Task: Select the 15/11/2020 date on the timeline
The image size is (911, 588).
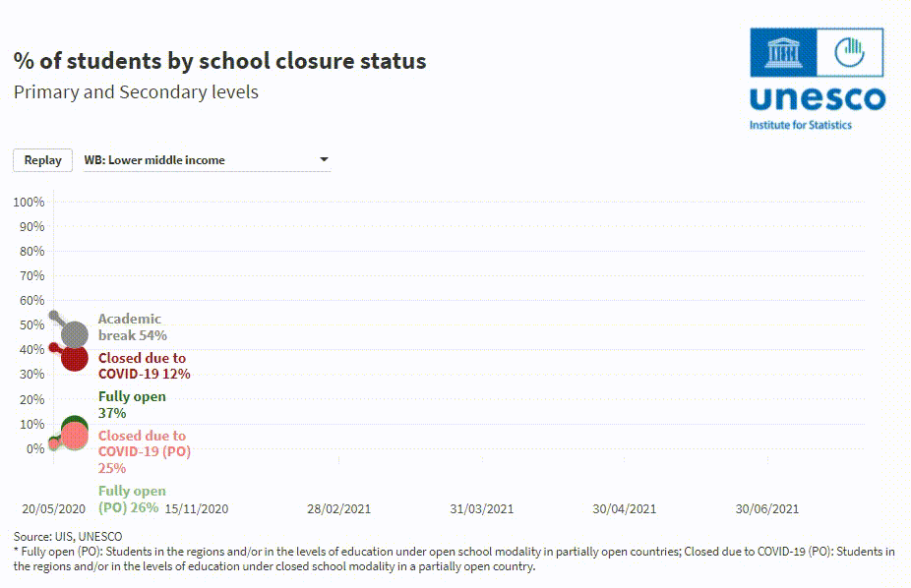Action: pos(197,509)
